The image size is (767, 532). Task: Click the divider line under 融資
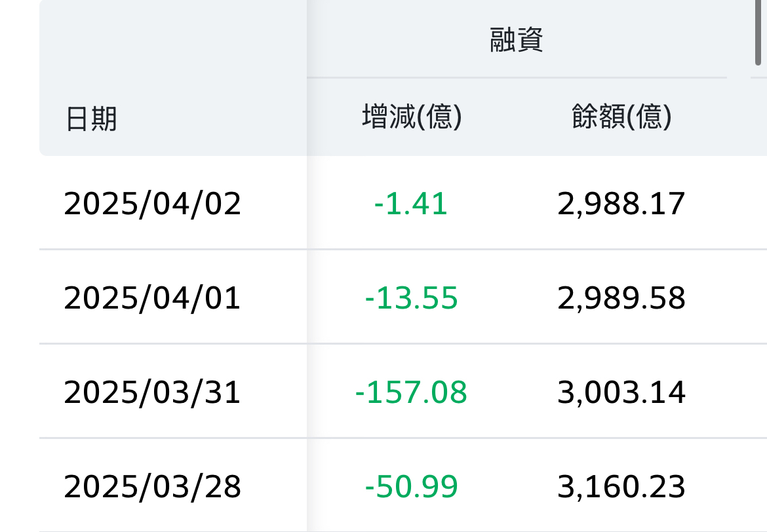[x=517, y=77]
